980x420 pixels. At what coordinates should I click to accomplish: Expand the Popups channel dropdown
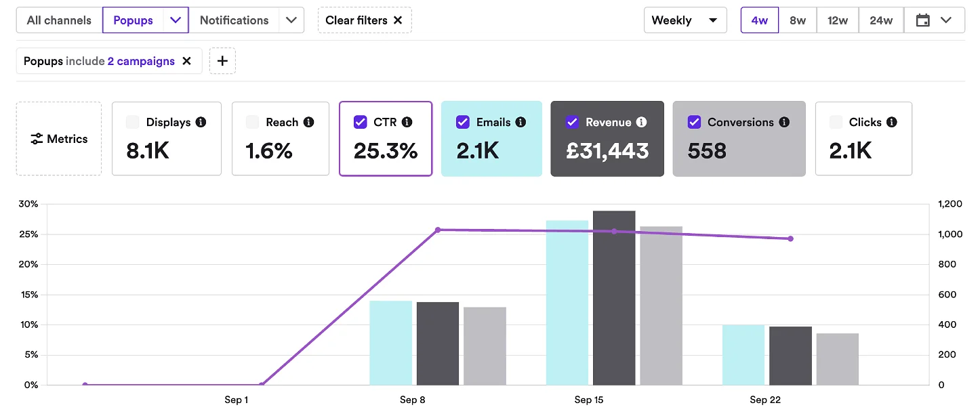176,20
